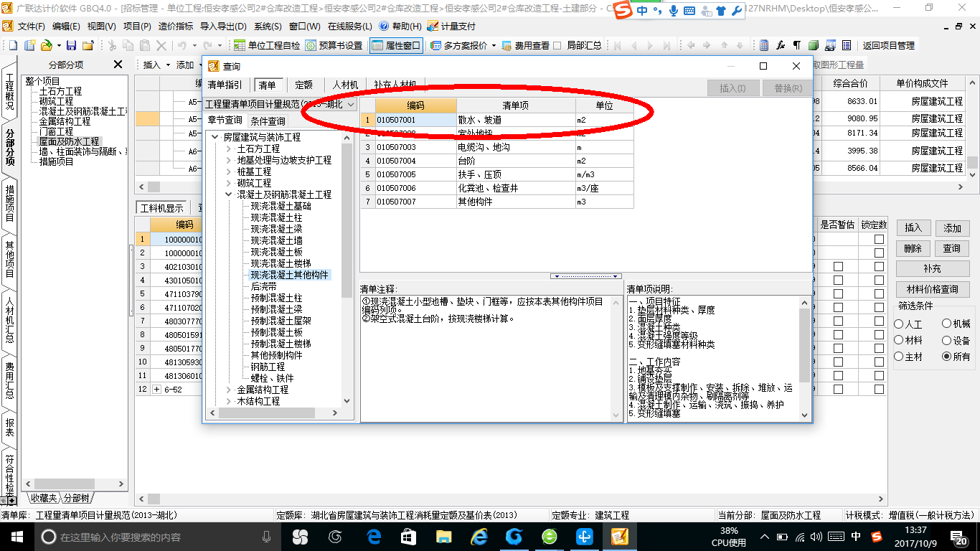Select the 机械 radio button
Image resolution: width=980 pixels, height=551 pixels.
pyautogui.click(x=947, y=324)
